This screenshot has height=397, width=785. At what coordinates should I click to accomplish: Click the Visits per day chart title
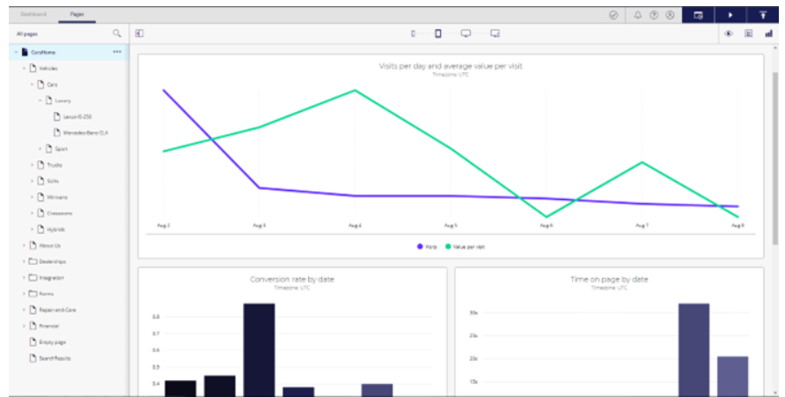point(451,66)
